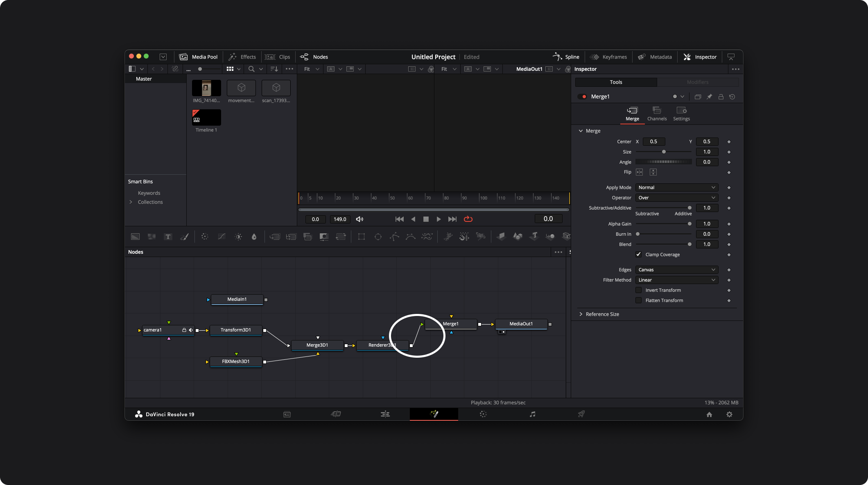The image size is (868, 485).
Task: Toggle loop playback button
Action: tap(468, 219)
